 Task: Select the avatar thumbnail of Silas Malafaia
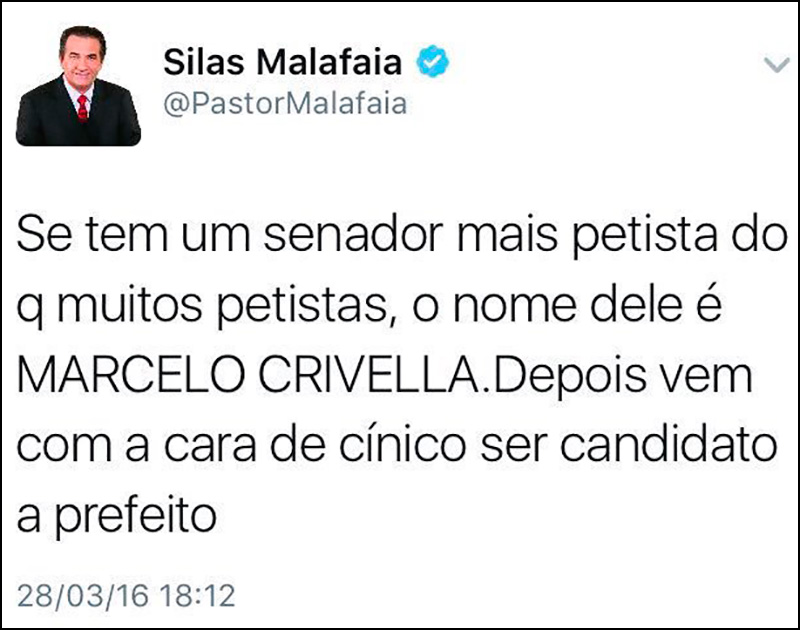pos(79,76)
